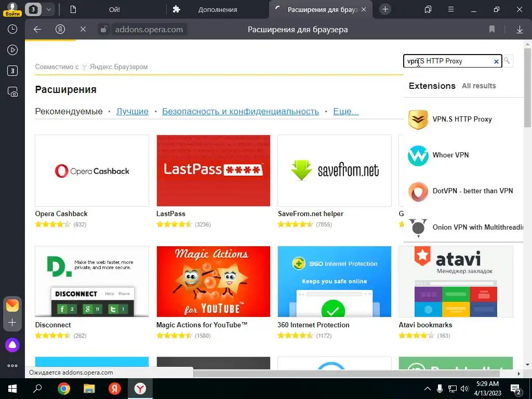Click the LastPass title text
532x399 pixels.
170,214
